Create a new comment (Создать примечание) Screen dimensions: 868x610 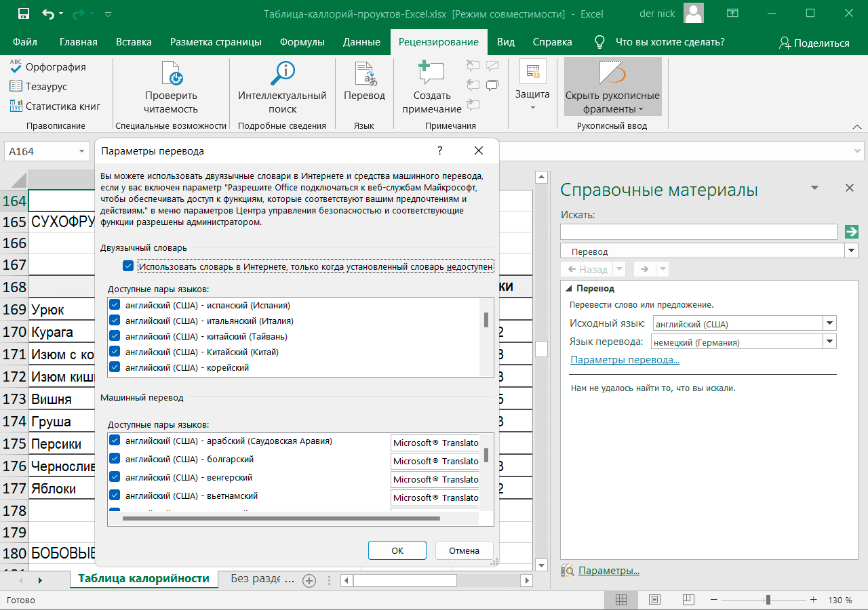click(x=431, y=87)
